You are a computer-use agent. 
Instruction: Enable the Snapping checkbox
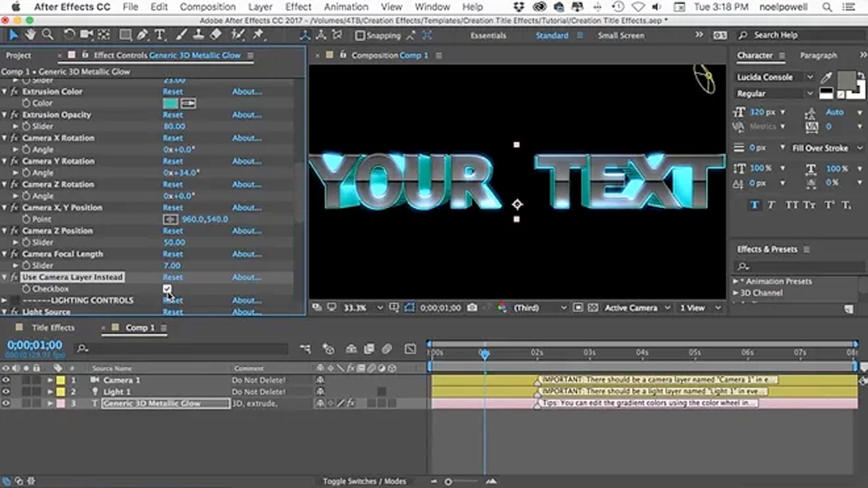[x=360, y=35]
